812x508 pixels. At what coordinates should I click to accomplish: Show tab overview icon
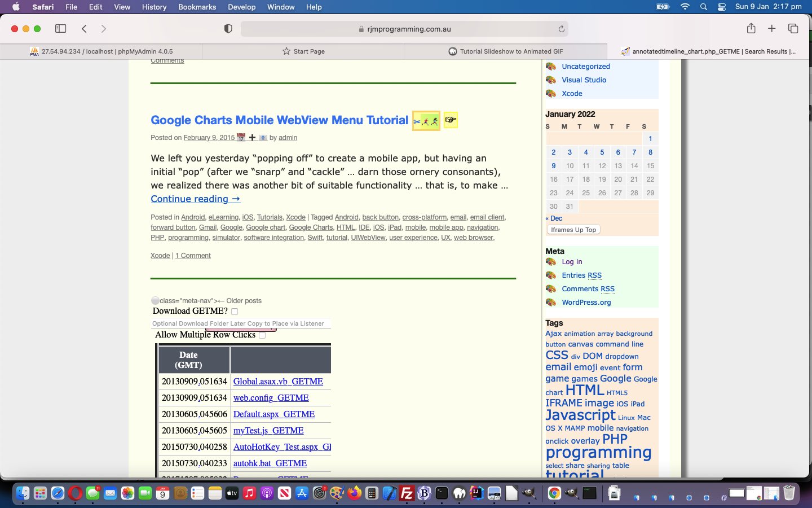pos(793,29)
